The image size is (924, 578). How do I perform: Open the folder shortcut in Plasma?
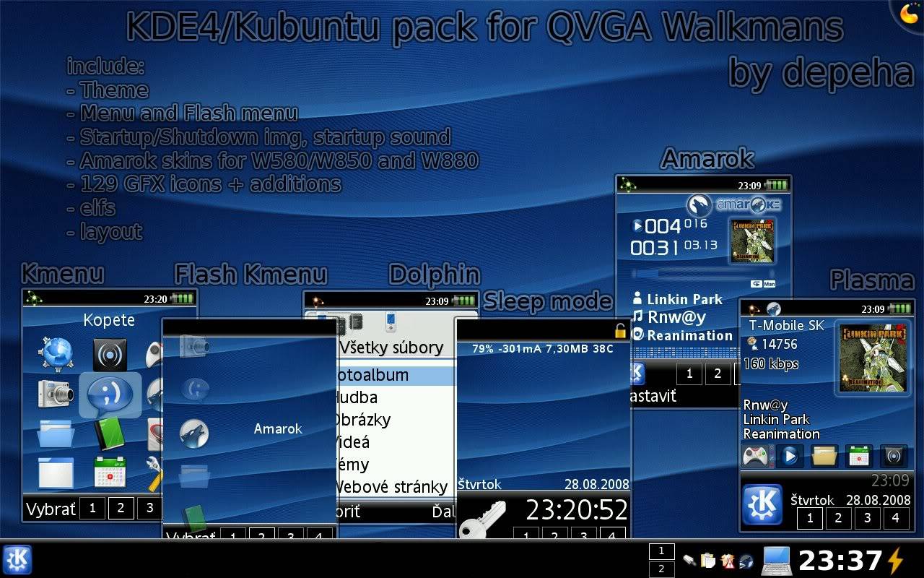tap(824, 457)
